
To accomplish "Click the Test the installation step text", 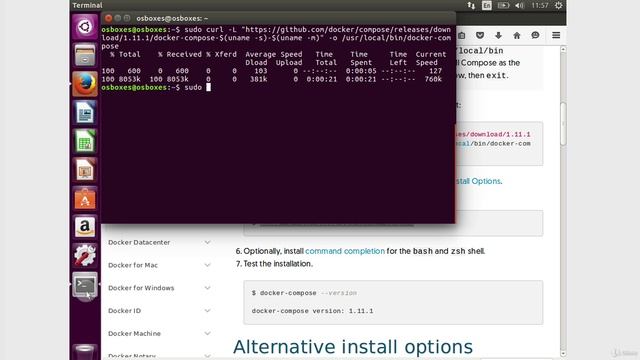I will pos(278,264).
